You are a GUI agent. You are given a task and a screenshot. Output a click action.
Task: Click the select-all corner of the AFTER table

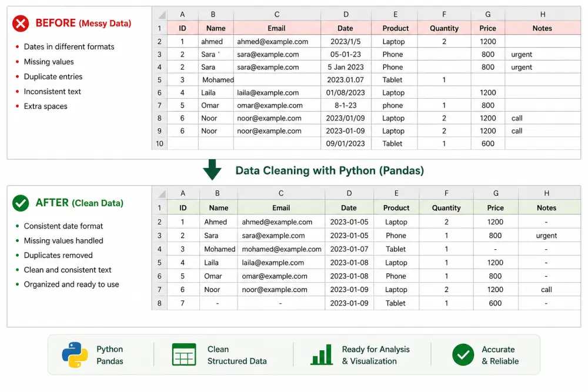point(160,193)
